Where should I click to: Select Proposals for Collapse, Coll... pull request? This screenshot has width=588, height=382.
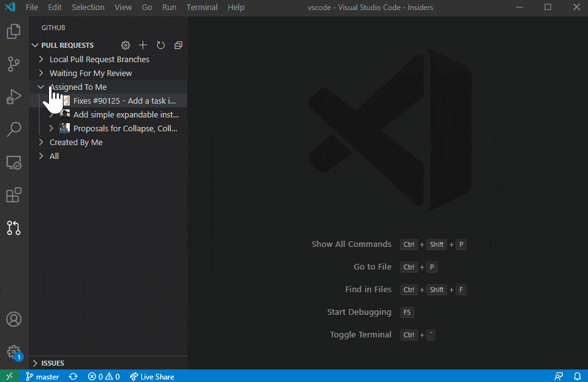point(108,129)
